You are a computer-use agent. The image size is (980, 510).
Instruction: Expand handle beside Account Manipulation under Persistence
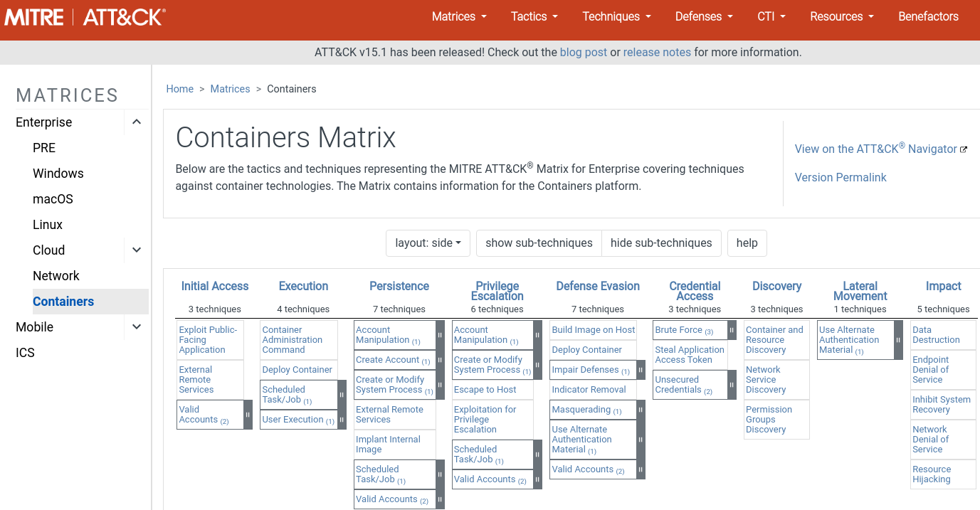click(440, 335)
